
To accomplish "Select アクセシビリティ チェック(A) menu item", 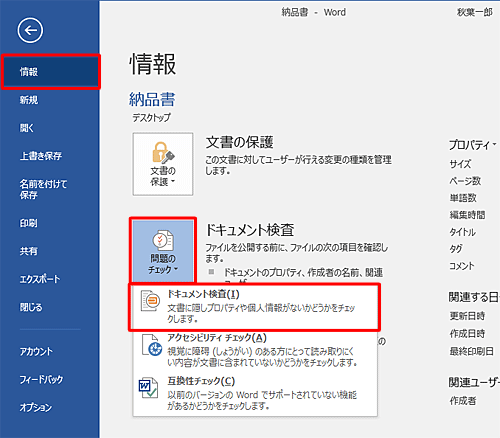I will point(255,350).
